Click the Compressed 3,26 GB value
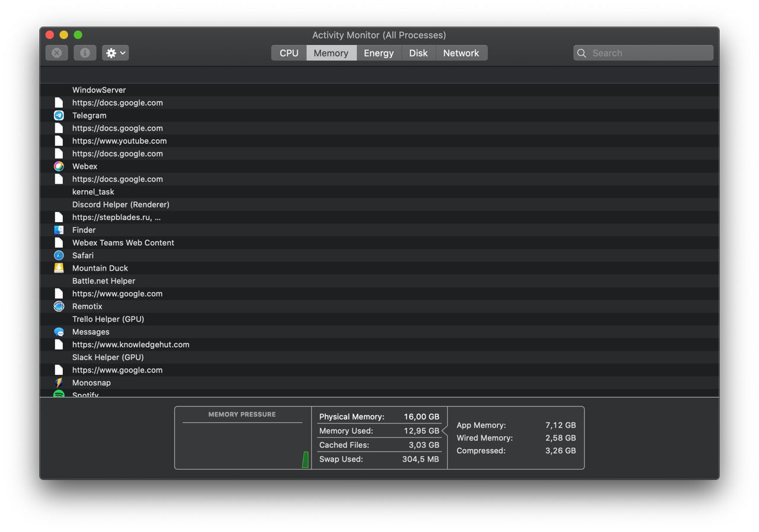This screenshot has height=532, width=759. tap(560, 451)
